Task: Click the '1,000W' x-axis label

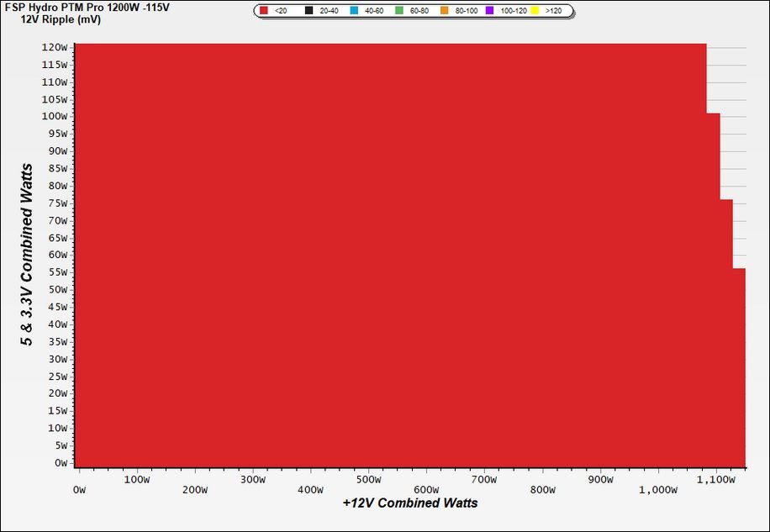Action: click(x=658, y=490)
